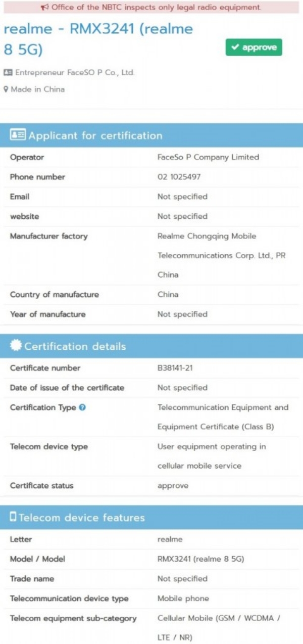Click the phone icon in Telecom device features header
Viewport: 303px width, 644px height.
pyautogui.click(x=13, y=517)
